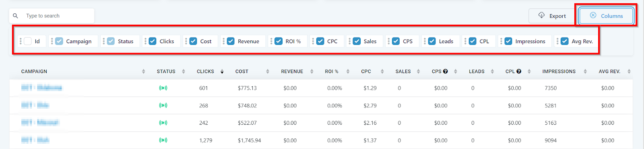The width and height of the screenshot is (644, 149).
Task: Uncheck the CPC column checkbox
Action: pyautogui.click(x=320, y=41)
